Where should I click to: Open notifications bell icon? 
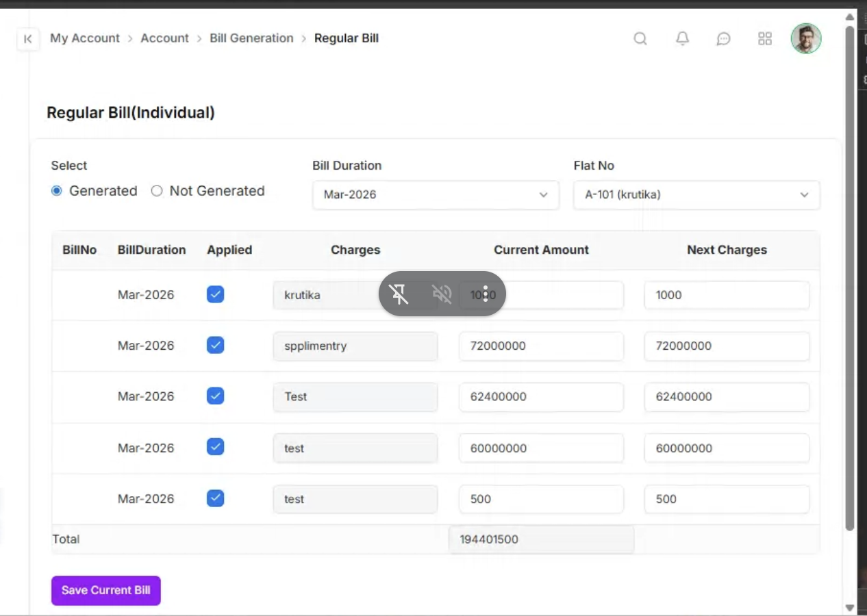click(682, 39)
